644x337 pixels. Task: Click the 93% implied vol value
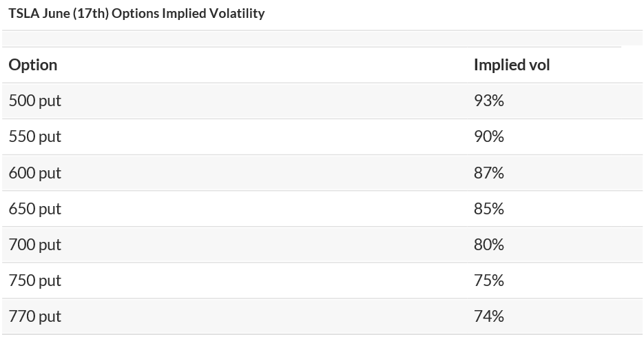pyautogui.click(x=489, y=101)
